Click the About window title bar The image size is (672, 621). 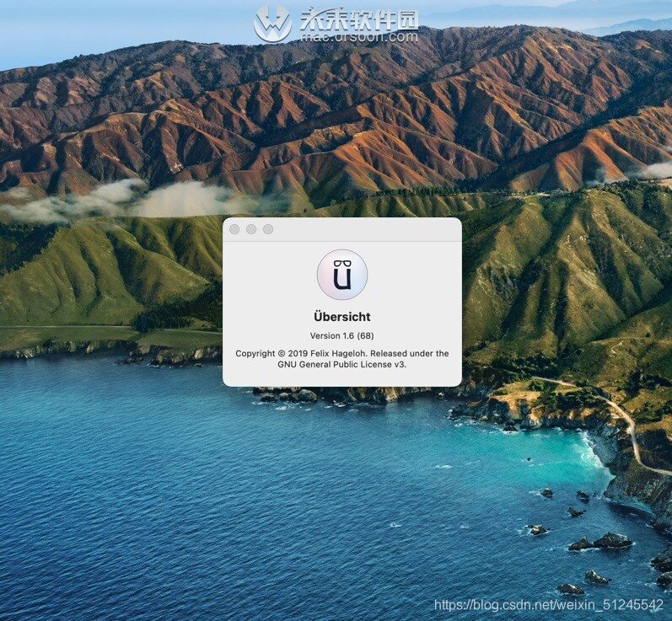pyautogui.click(x=342, y=229)
